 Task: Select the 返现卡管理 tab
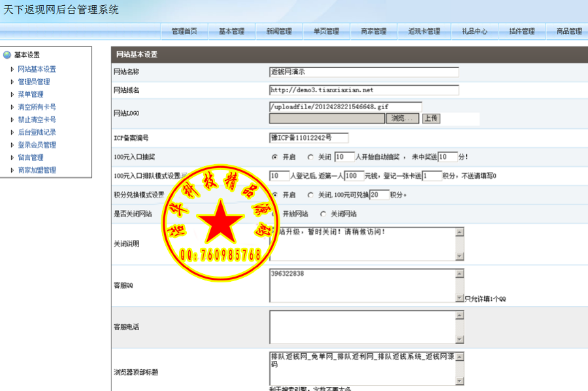[x=424, y=31]
